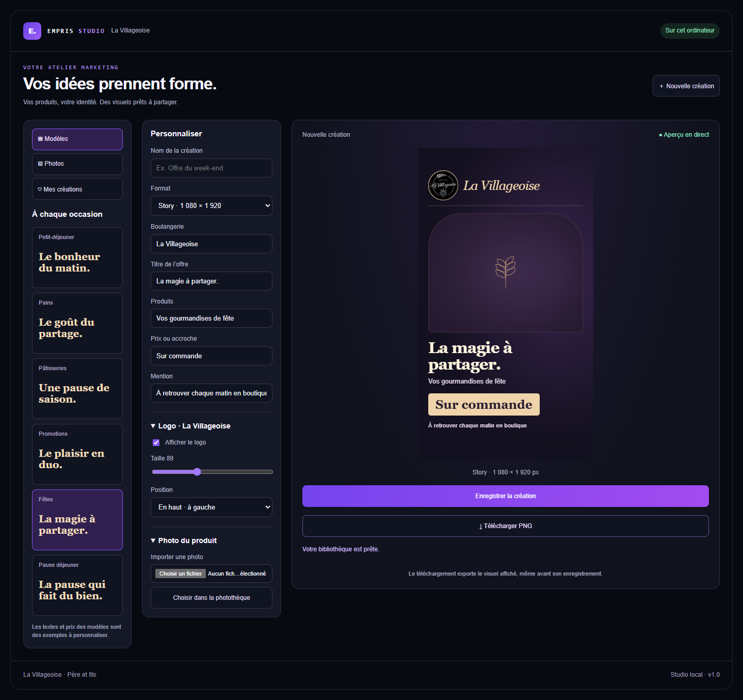Click the Sur commande badge in preview
743x700 pixels.
click(484, 405)
